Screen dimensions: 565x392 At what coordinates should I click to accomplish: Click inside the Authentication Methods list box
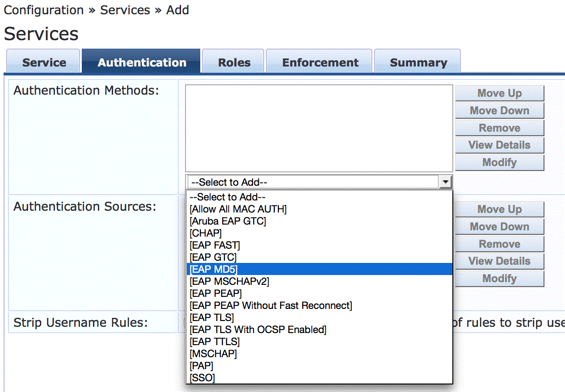click(319, 128)
